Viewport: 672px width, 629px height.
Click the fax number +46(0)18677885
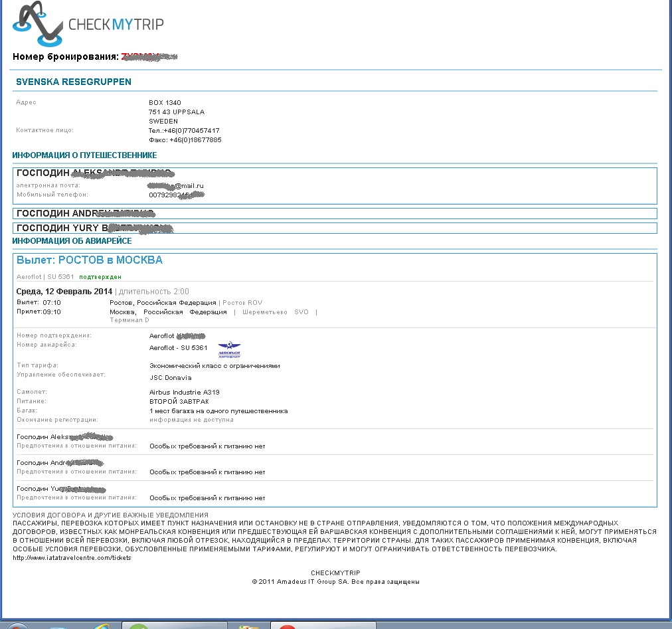point(195,139)
